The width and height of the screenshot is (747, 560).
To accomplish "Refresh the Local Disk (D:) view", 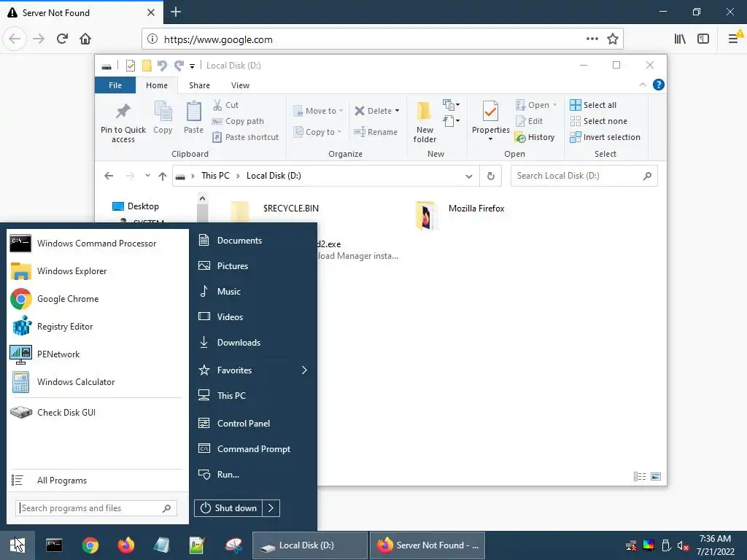I will tap(491, 176).
